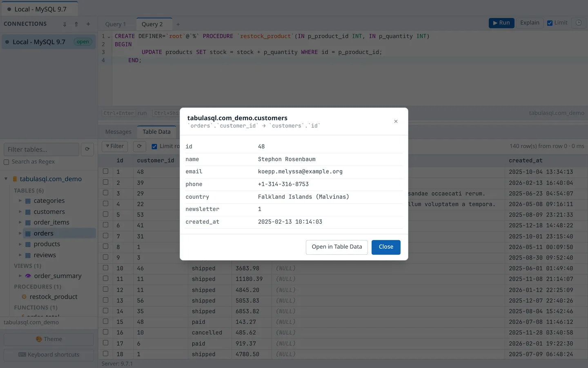Screen dimensions: 588x368
Task: Click the order_summary view eye icon
Action: tap(28, 276)
